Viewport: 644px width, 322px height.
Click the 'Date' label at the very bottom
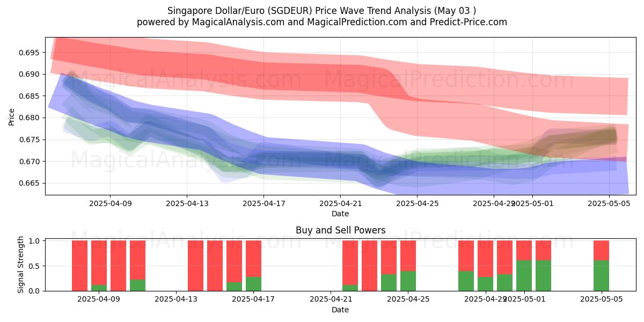(340, 310)
